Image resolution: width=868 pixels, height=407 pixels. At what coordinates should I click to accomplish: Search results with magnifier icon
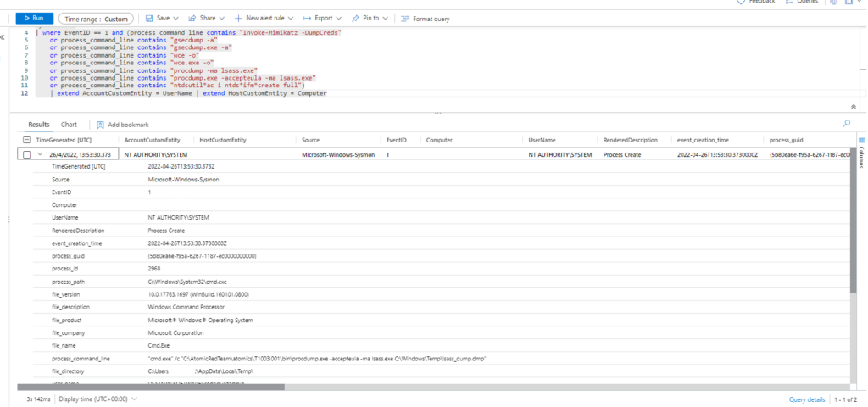pos(846,124)
